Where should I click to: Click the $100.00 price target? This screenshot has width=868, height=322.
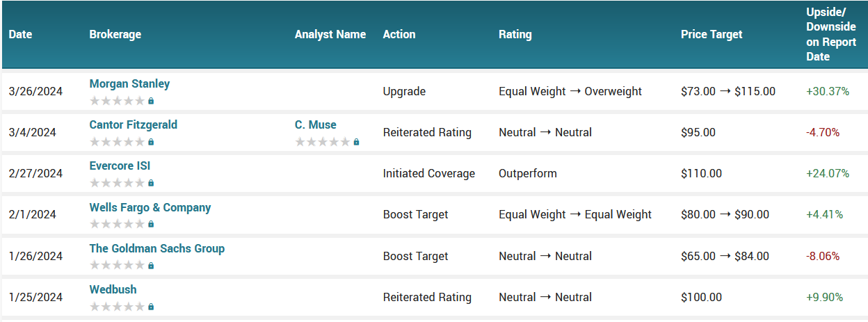point(701,297)
